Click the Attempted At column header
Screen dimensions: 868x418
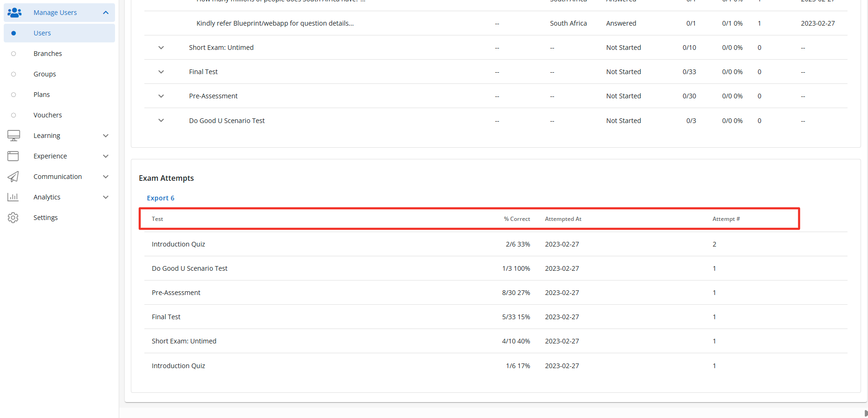(563, 219)
